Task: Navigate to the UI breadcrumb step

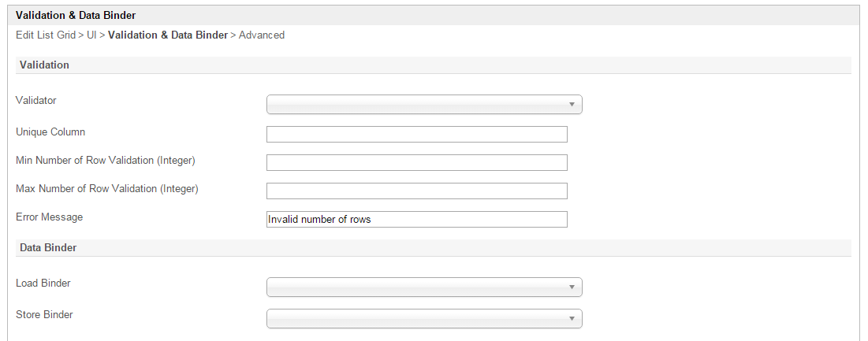Action: tap(91, 35)
